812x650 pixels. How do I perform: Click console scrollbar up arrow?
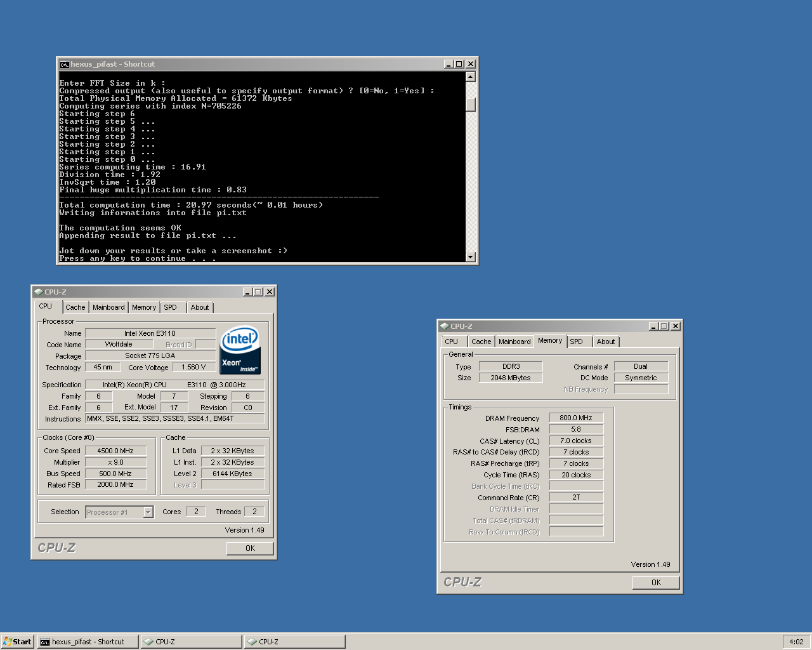coord(471,77)
